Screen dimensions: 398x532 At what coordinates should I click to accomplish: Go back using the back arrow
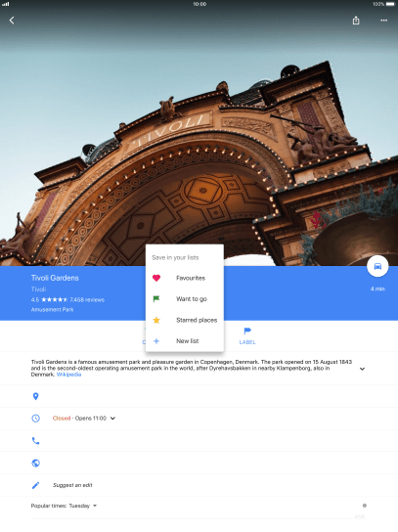12,21
